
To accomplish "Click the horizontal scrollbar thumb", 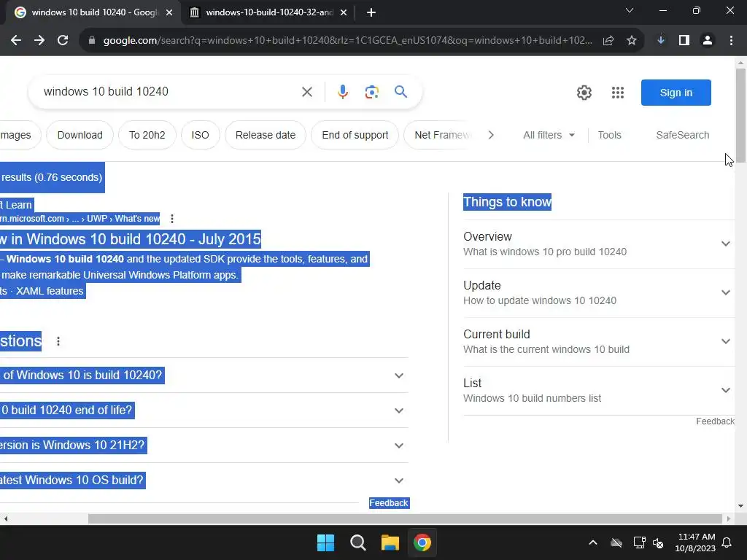I will (x=405, y=518).
